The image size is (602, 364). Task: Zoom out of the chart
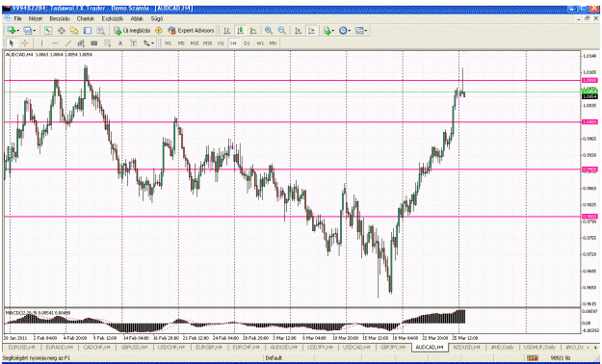[281, 31]
